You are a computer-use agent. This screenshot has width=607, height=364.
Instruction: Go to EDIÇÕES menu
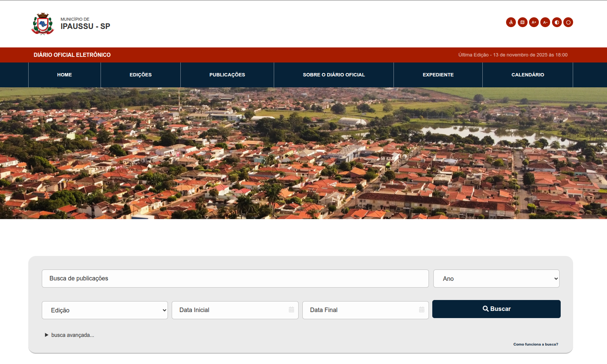click(x=140, y=75)
